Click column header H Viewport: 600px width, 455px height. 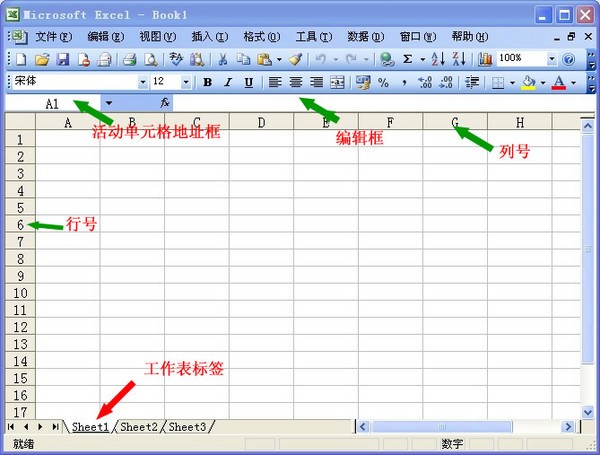pyautogui.click(x=520, y=122)
